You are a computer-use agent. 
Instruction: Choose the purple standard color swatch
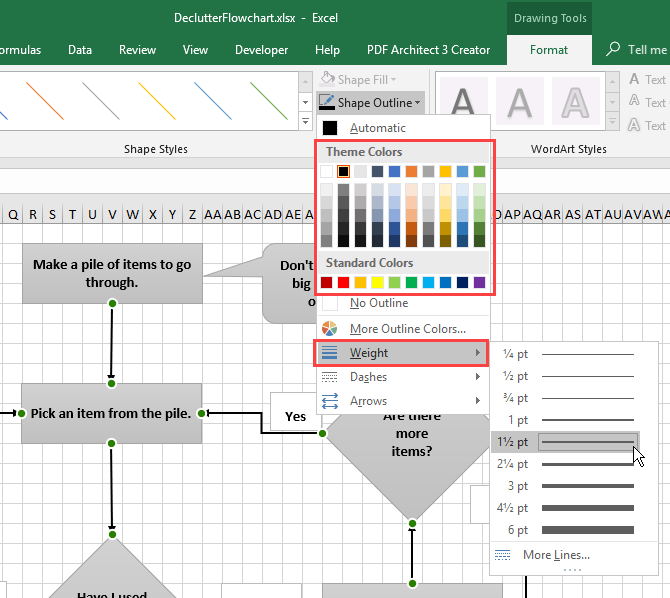click(x=479, y=283)
